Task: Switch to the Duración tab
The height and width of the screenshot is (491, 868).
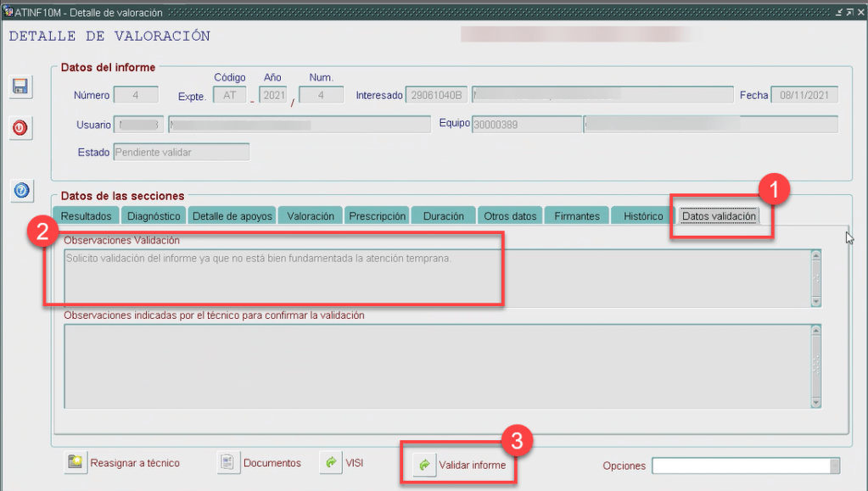Action: pos(443,216)
